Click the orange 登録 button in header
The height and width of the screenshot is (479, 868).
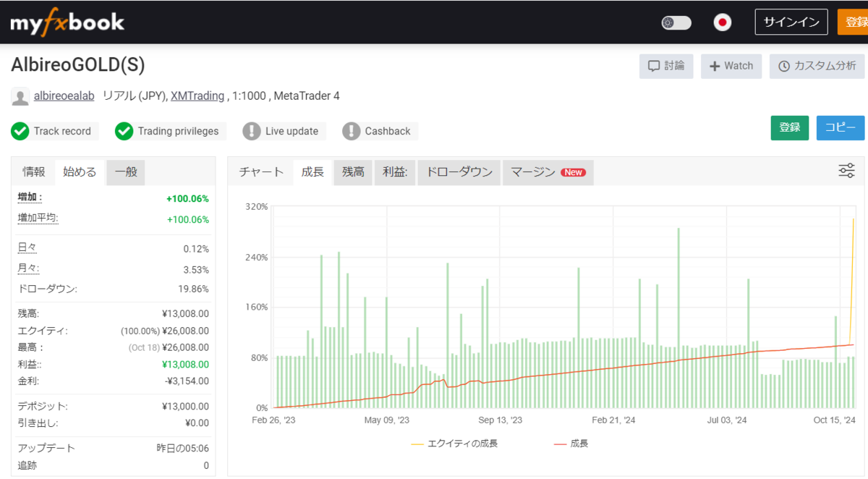(853, 22)
